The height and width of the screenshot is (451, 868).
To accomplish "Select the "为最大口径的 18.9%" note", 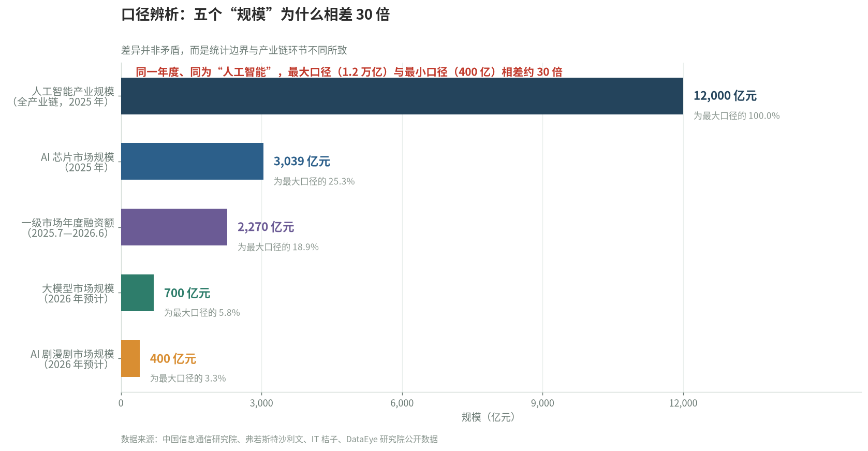I will (278, 248).
